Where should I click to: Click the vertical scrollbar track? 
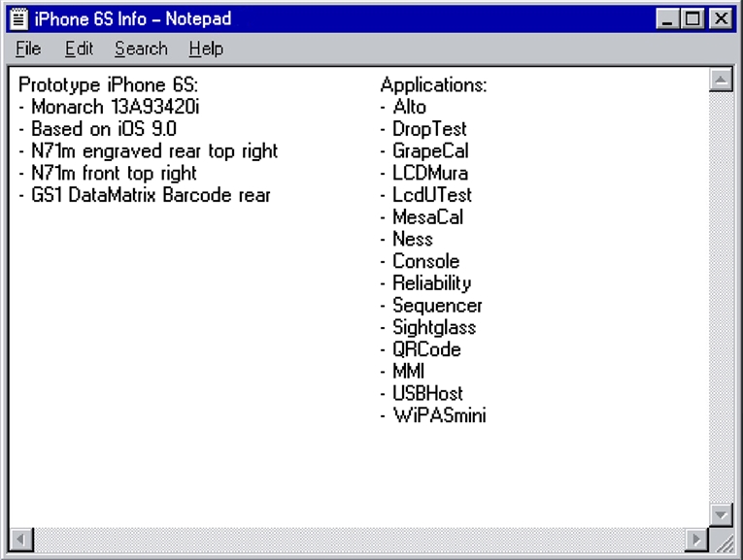point(721,297)
